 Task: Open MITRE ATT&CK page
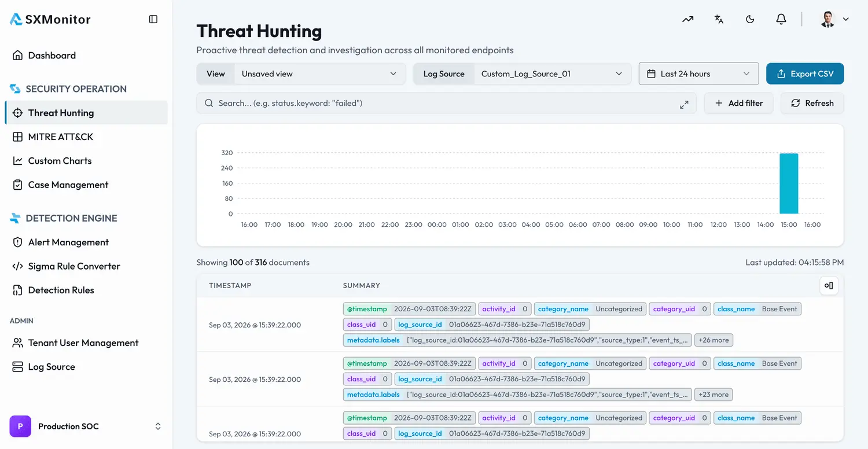[x=86, y=137]
